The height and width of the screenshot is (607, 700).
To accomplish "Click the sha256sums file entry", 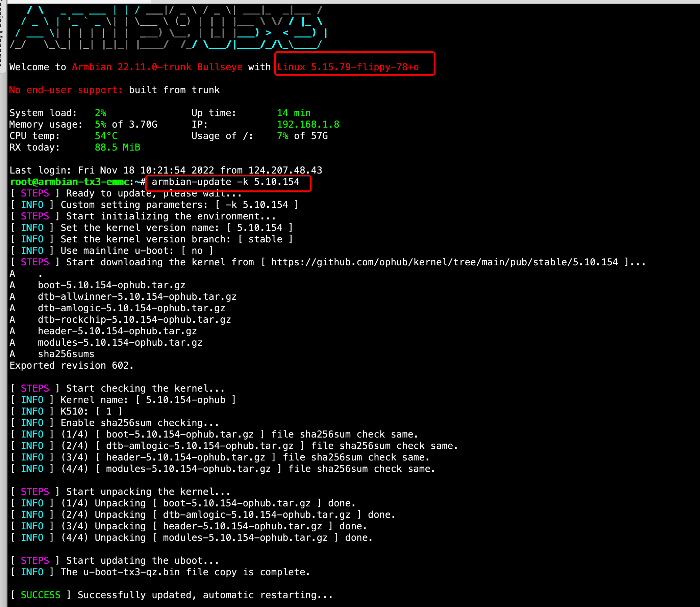I will coord(66,353).
